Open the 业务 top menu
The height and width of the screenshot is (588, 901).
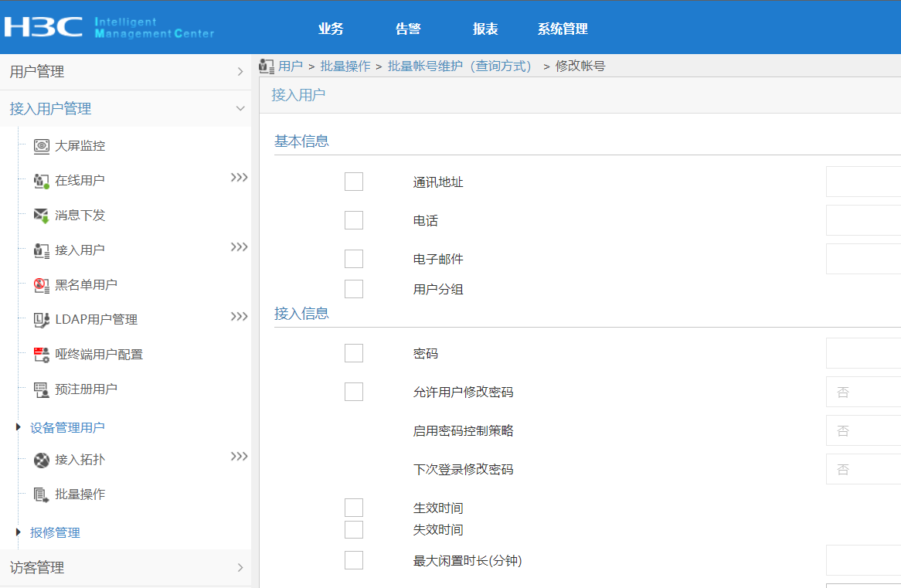pos(331,29)
